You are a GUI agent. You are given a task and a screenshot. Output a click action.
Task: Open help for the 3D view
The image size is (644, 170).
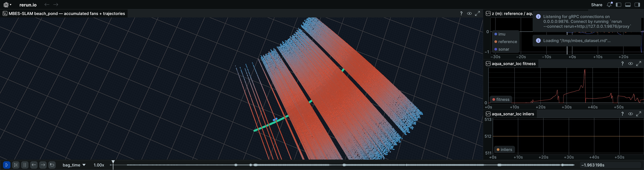(461, 14)
